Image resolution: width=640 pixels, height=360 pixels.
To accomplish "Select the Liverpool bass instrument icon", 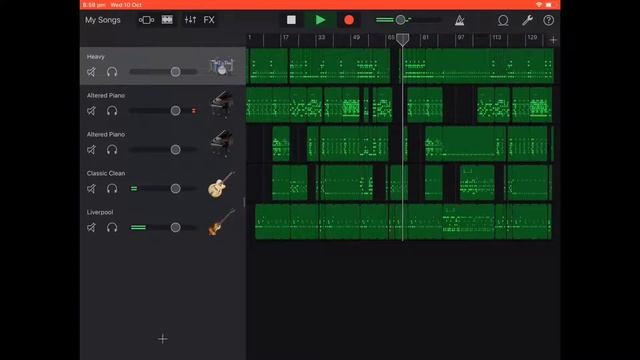I will point(222,222).
